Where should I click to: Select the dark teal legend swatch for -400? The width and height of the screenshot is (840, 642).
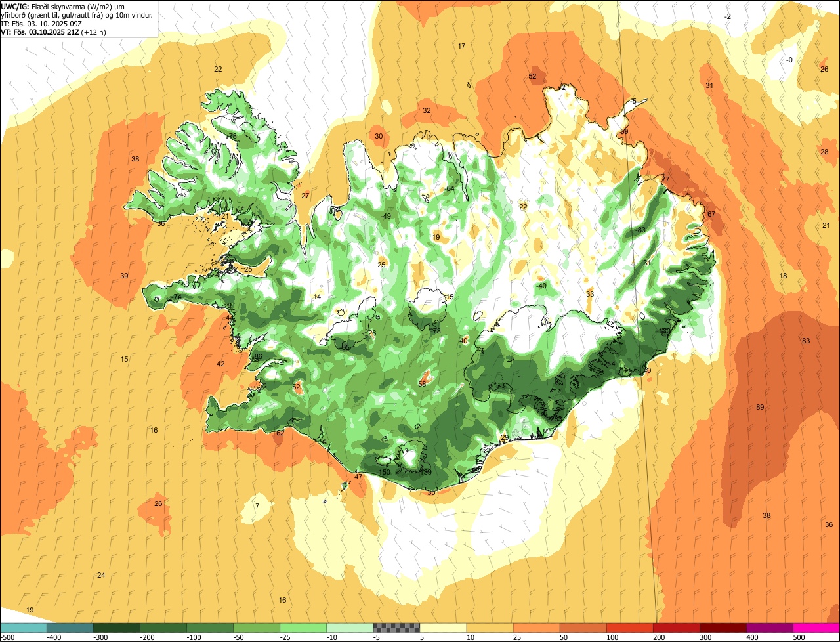(70, 628)
